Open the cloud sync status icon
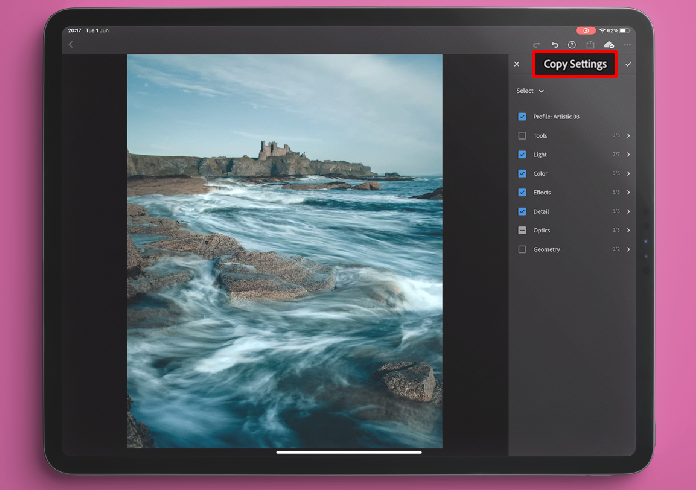The image size is (696, 490). point(609,44)
